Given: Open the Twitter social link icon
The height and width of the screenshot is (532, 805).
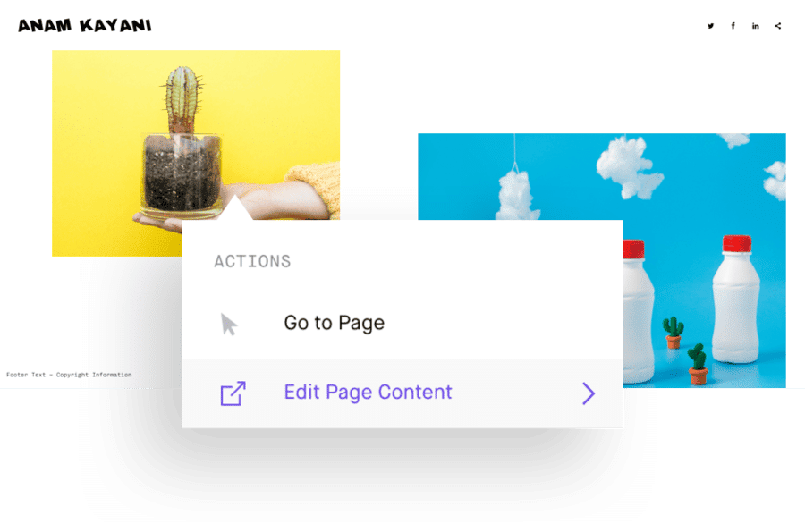Looking at the screenshot, I should (710, 26).
